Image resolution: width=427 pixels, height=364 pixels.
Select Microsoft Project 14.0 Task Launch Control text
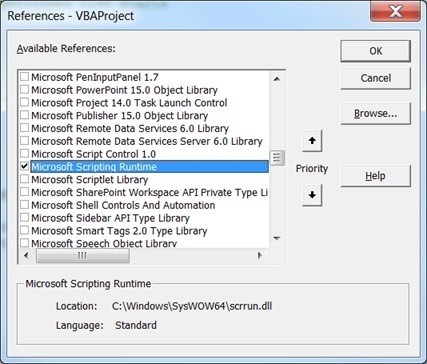pos(129,103)
